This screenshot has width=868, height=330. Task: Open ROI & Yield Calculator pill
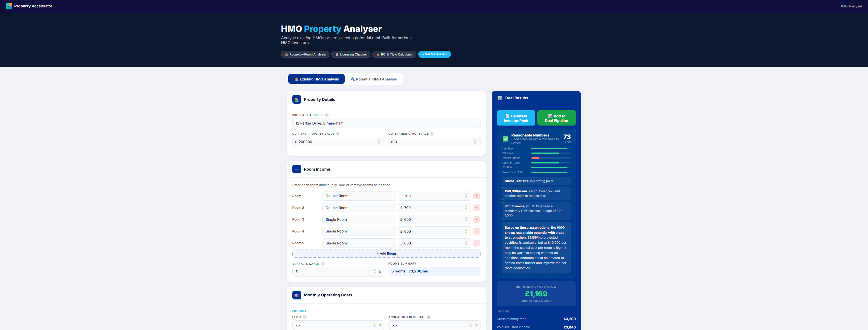click(394, 54)
